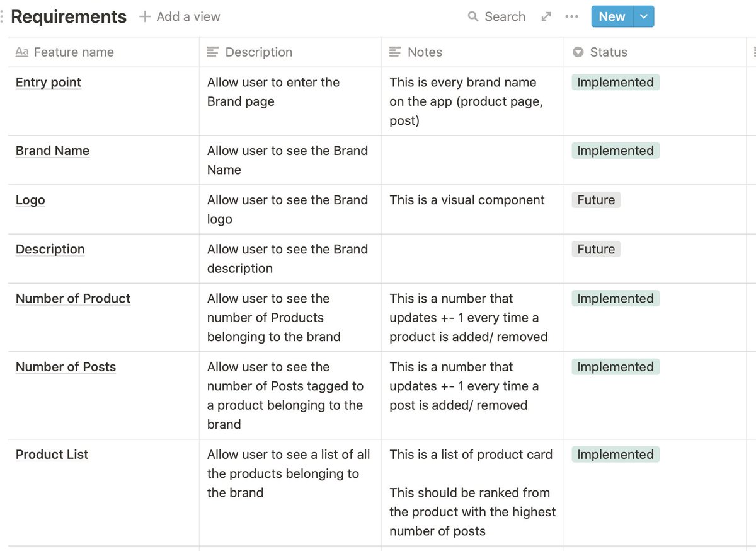Click the drag handle beside Requirements title

pyautogui.click(x=3, y=16)
